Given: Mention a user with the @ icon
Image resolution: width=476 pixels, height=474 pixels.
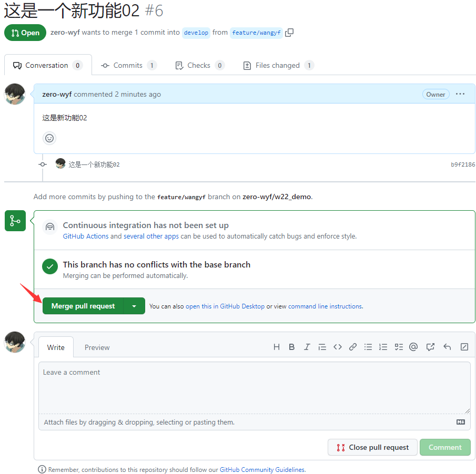Looking at the screenshot, I should 413,347.
